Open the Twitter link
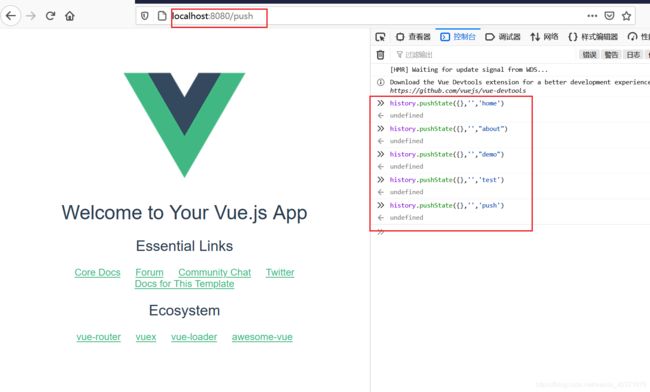 pos(280,272)
